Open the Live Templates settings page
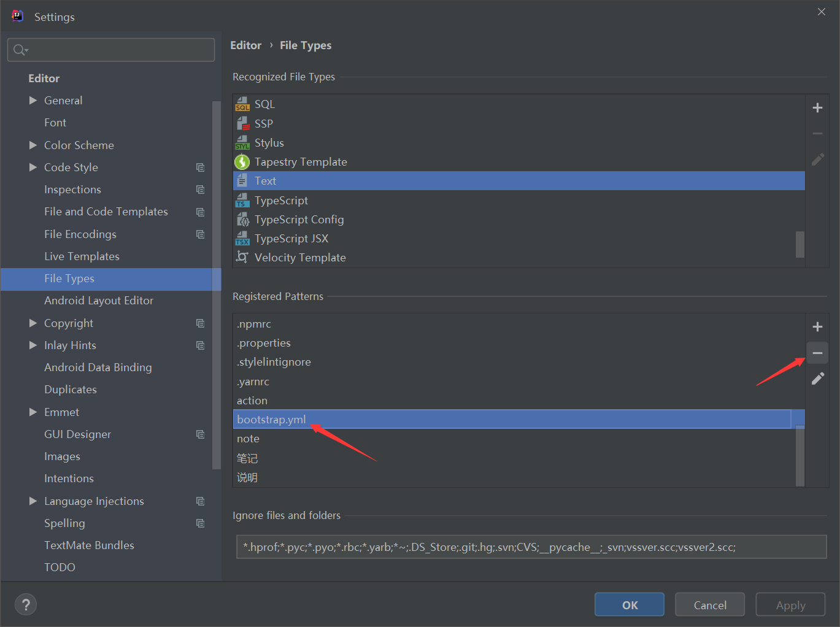 pos(82,256)
